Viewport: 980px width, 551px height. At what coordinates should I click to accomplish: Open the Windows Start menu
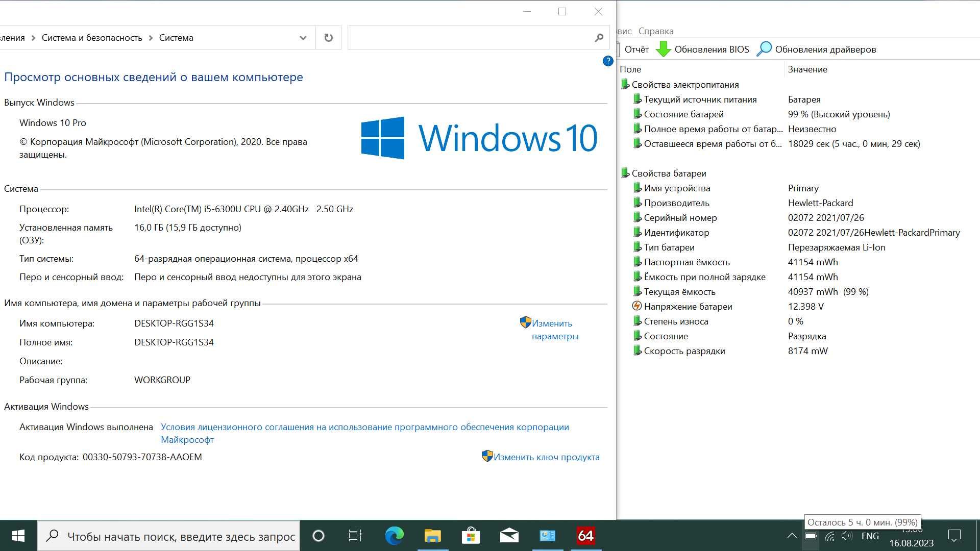pos(18,536)
